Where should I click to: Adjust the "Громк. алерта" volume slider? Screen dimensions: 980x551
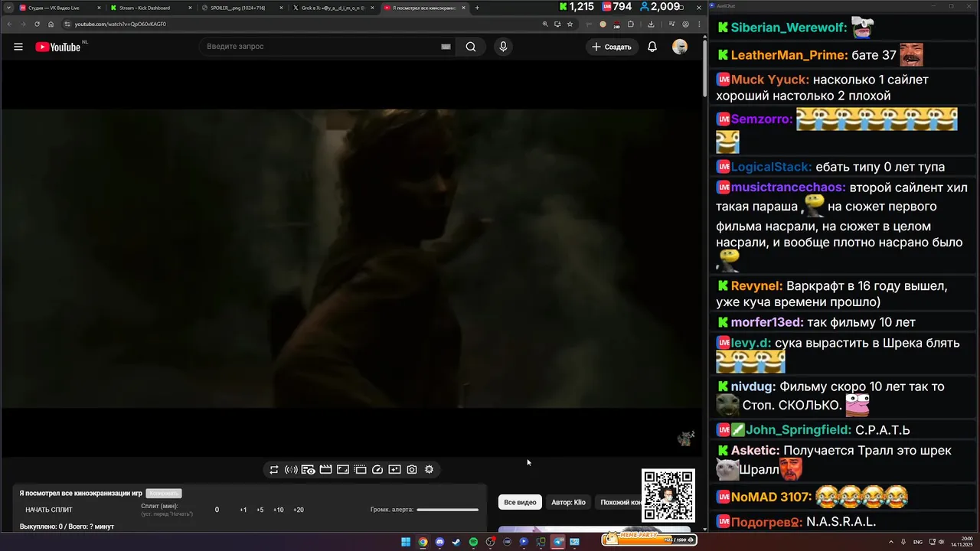(x=448, y=510)
